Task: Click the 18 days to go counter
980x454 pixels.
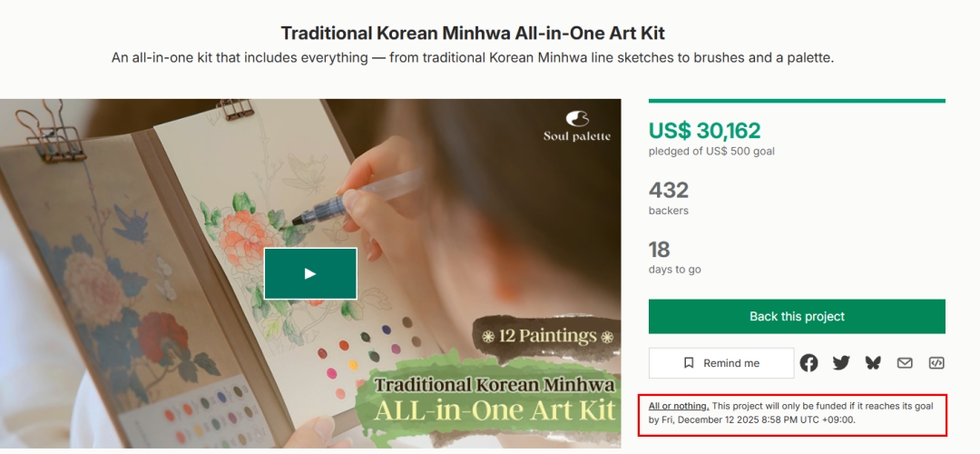Action: coord(659,250)
